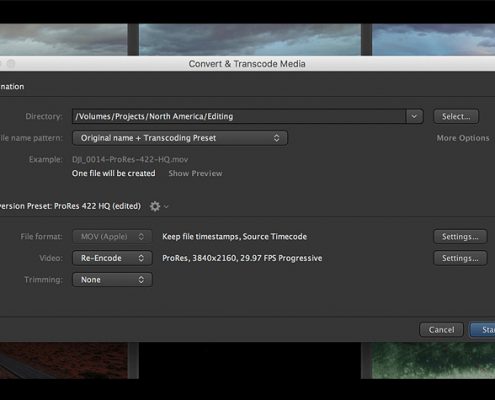Open the MOV (Apple) file format dropdown
The width and height of the screenshot is (495, 400).
(112, 237)
